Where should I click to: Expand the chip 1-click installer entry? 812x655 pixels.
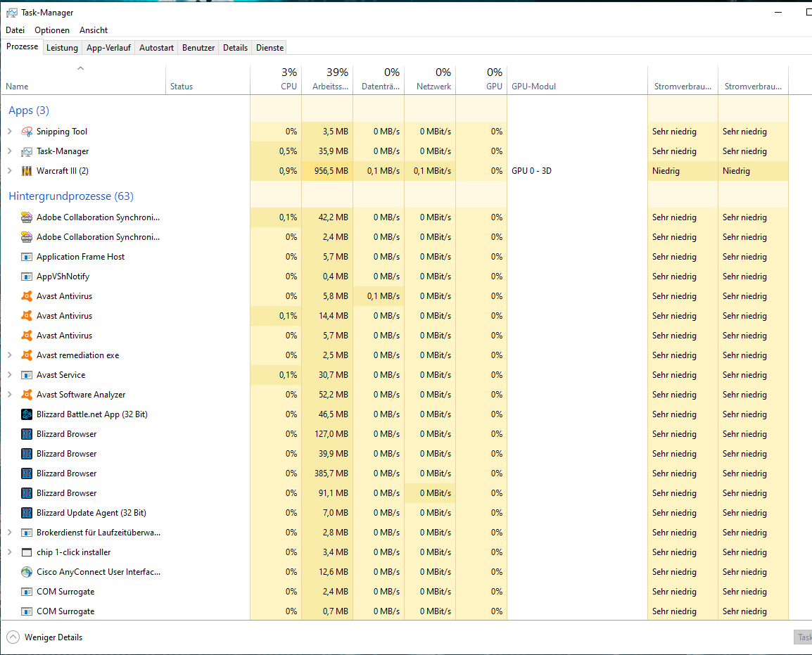pyautogui.click(x=9, y=552)
